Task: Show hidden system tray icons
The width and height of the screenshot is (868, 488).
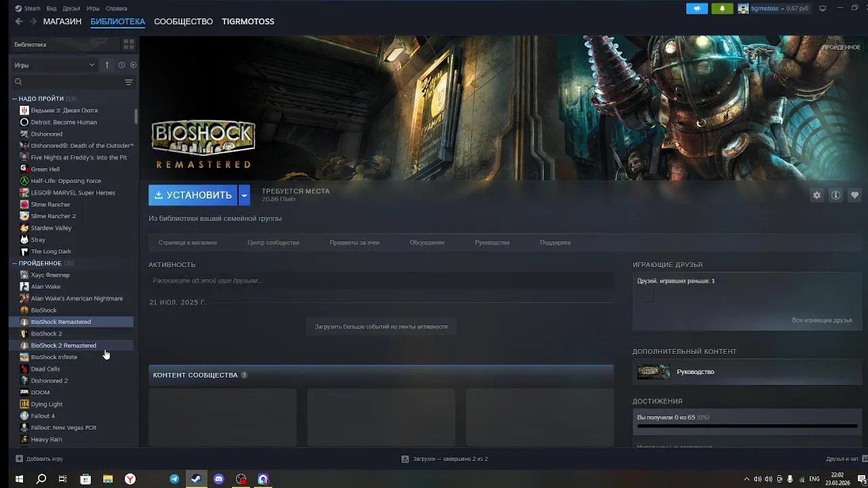Action: pos(747,479)
